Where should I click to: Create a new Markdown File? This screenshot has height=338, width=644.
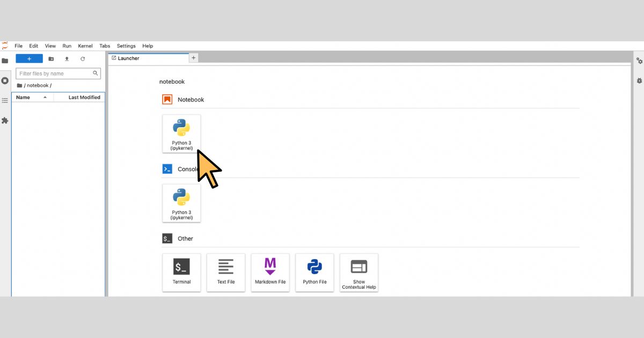270,273
